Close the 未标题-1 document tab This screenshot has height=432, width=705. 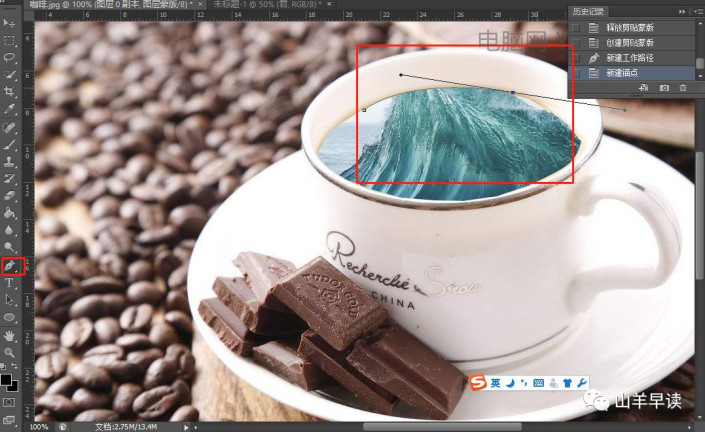click(330, 4)
